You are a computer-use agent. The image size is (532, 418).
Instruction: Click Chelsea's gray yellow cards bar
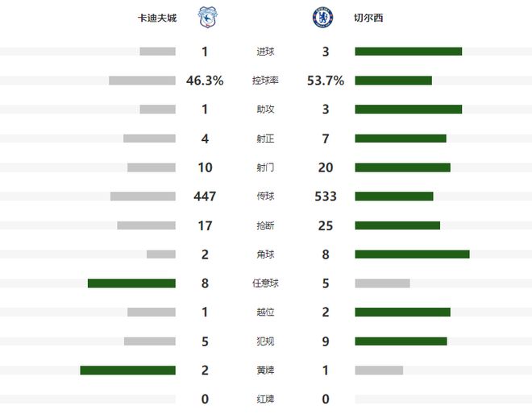pos(379,370)
